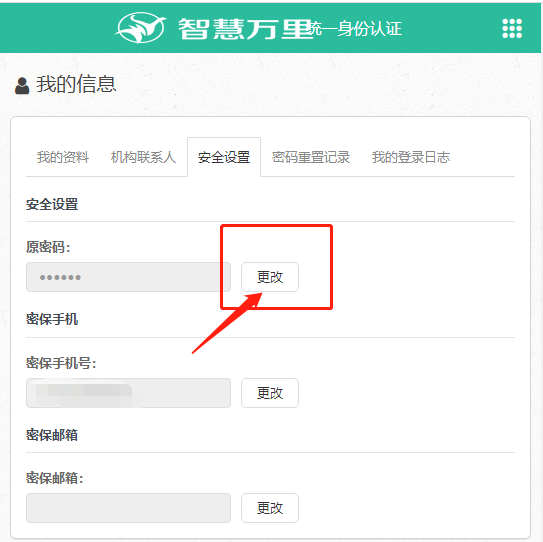Click the 原密码 password field
This screenshot has width=543, height=542.
[128, 277]
